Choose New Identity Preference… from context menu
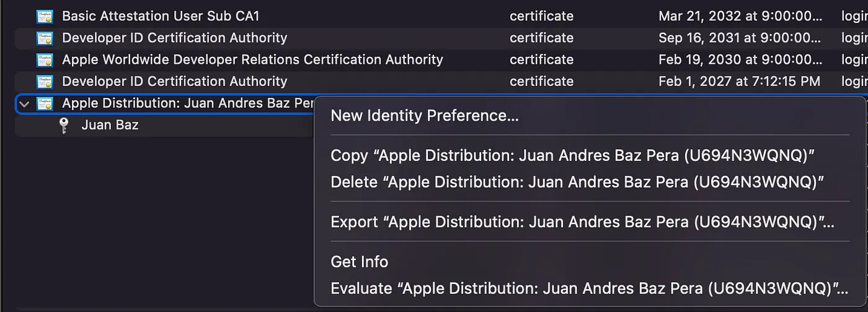 (425, 116)
